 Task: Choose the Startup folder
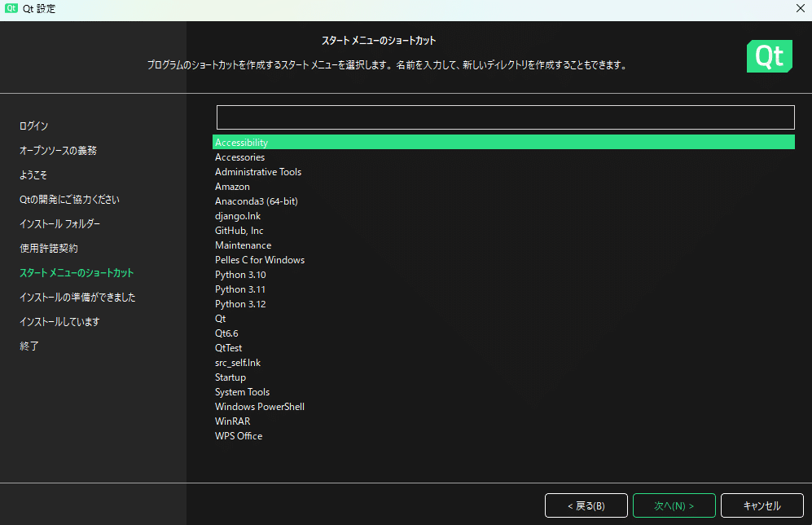coord(503,377)
